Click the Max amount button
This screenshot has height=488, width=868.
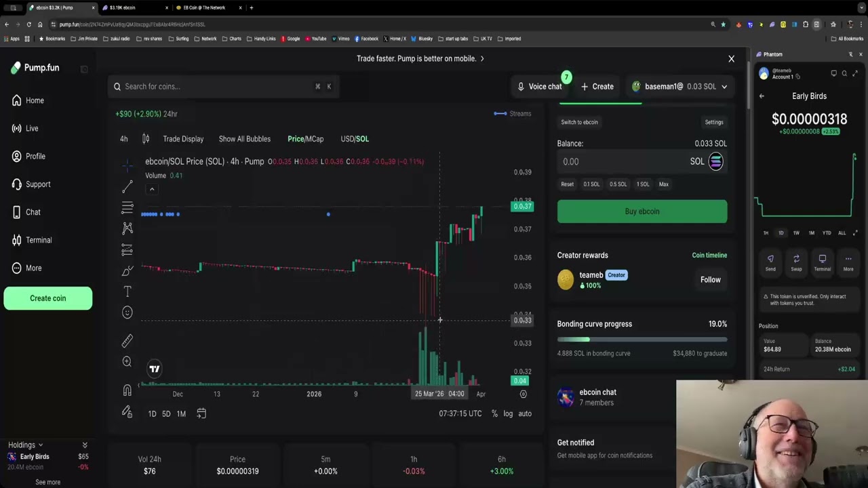click(x=664, y=184)
